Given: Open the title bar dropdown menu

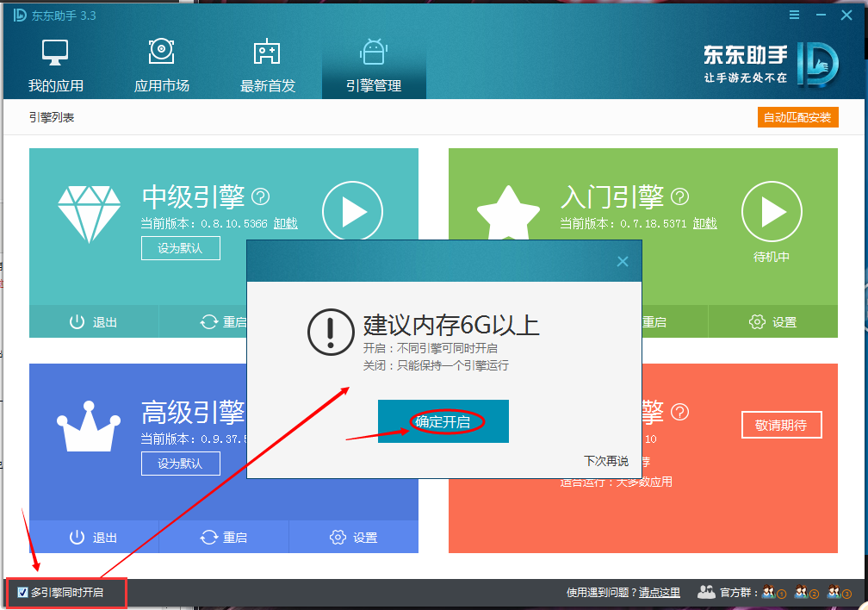Looking at the screenshot, I should [x=795, y=15].
